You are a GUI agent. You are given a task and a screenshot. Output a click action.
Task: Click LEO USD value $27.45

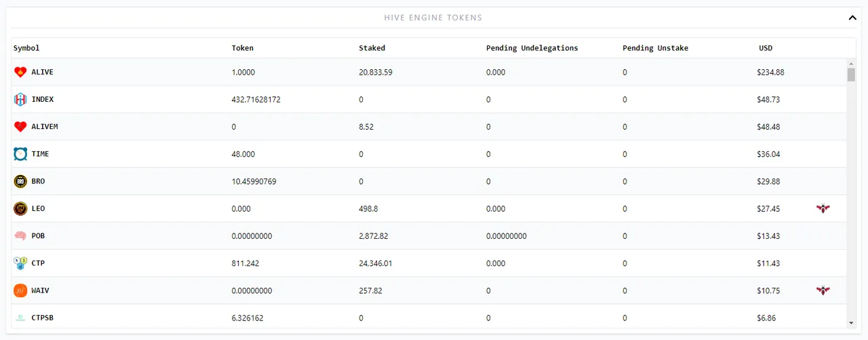(769, 208)
